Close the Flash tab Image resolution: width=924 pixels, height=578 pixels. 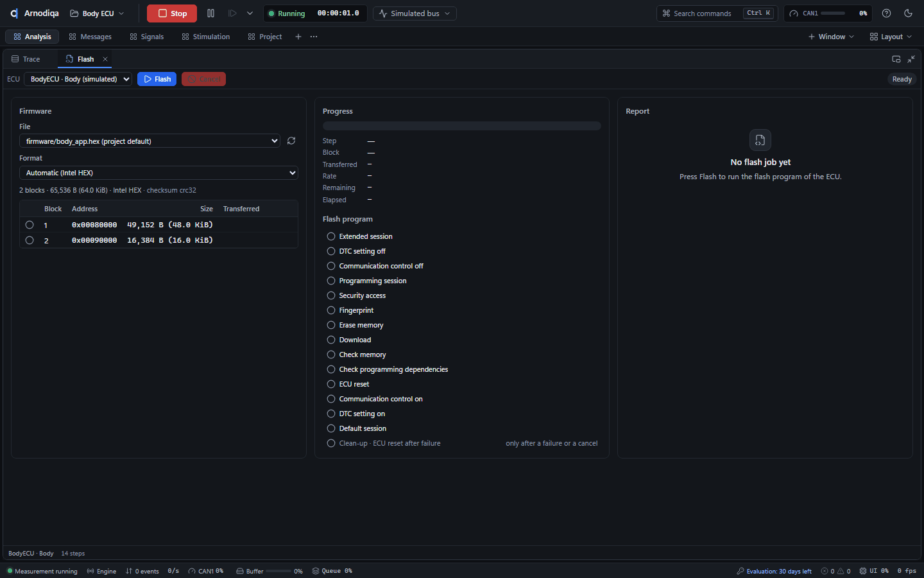point(105,59)
